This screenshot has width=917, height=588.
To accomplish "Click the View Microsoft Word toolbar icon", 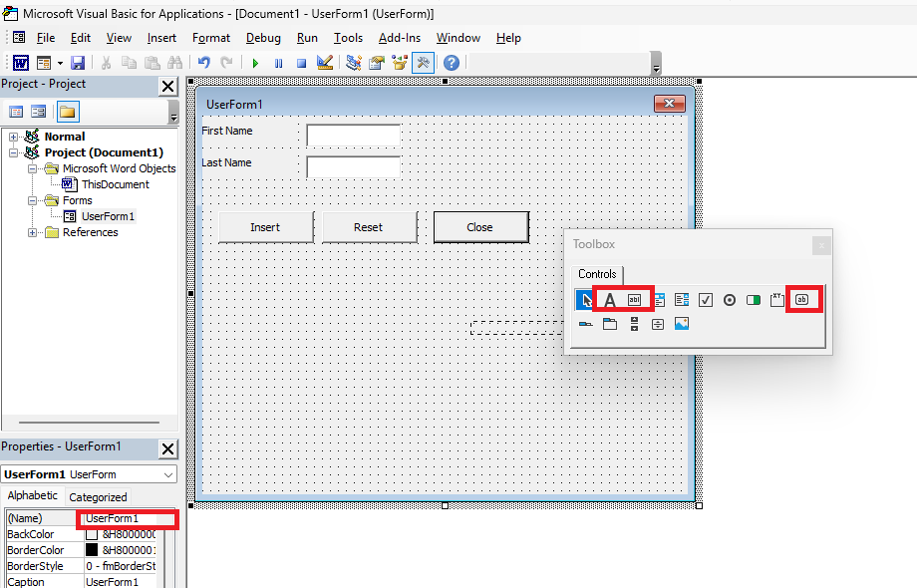I will click(x=21, y=63).
